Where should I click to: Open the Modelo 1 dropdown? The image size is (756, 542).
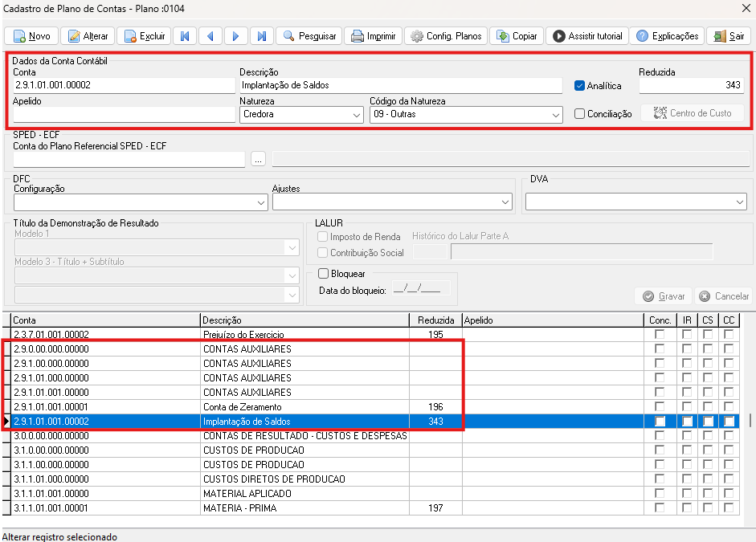tap(157, 247)
